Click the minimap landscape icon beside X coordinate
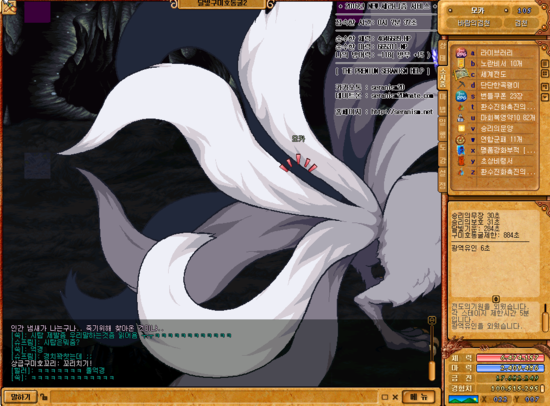This screenshot has height=406, width=550. pos(463,399)
